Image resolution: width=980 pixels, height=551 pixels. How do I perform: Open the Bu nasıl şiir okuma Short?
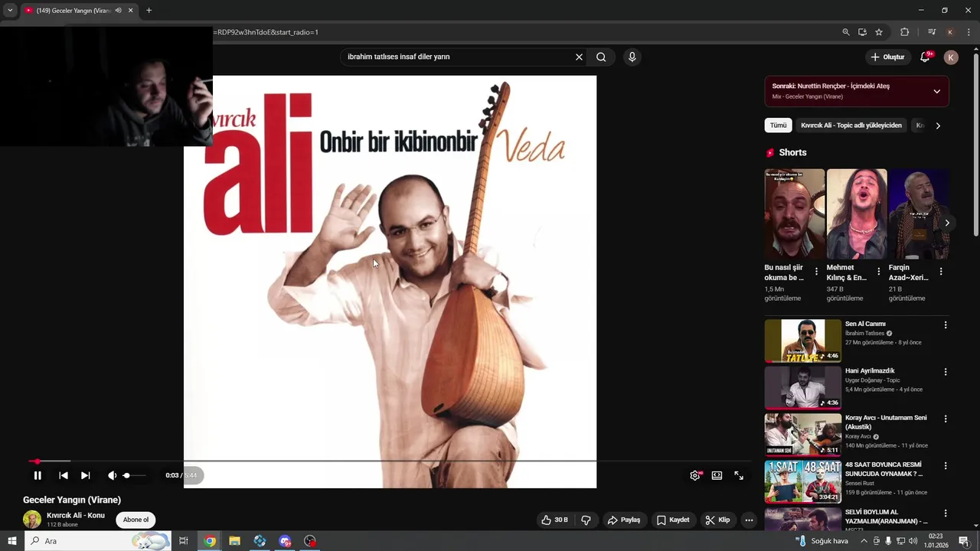point(795,214)
